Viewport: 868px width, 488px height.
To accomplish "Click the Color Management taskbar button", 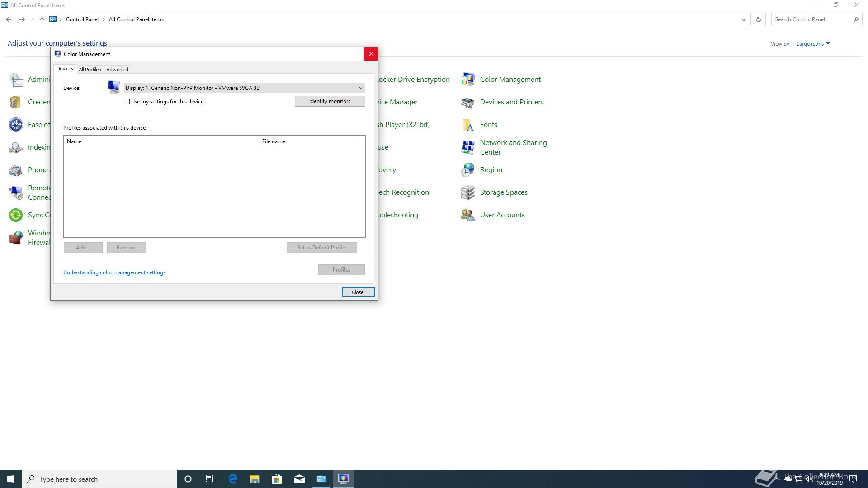I will (x=344, y=479).
